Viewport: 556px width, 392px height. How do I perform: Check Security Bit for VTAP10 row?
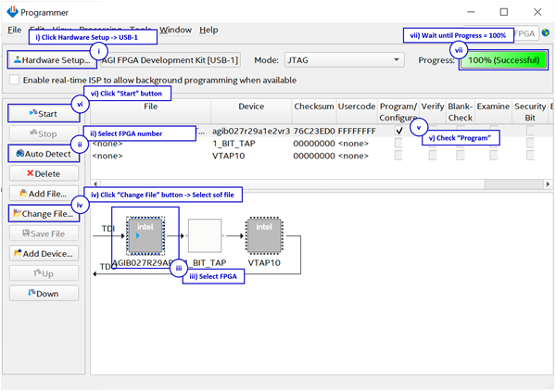tap(530, 156)
